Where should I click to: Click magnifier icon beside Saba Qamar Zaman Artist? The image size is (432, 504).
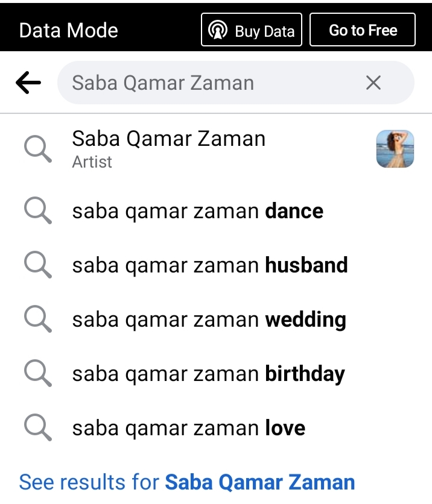[38, 149]
